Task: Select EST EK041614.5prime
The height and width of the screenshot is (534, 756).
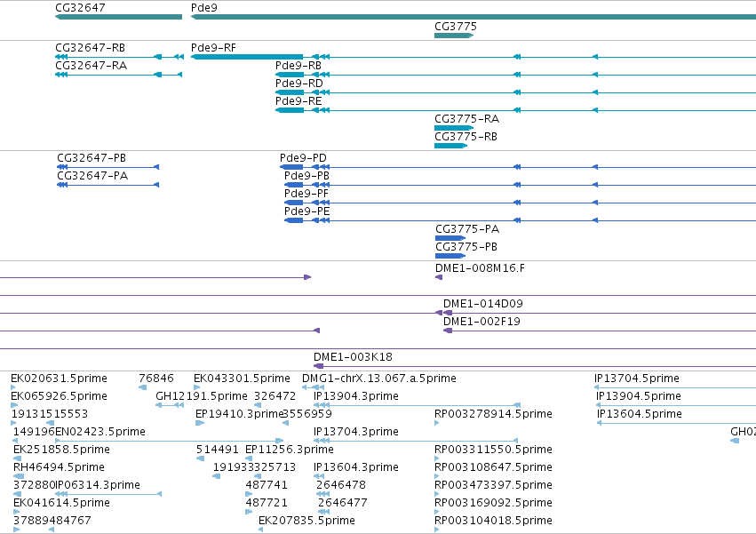Action: point(61,504)
